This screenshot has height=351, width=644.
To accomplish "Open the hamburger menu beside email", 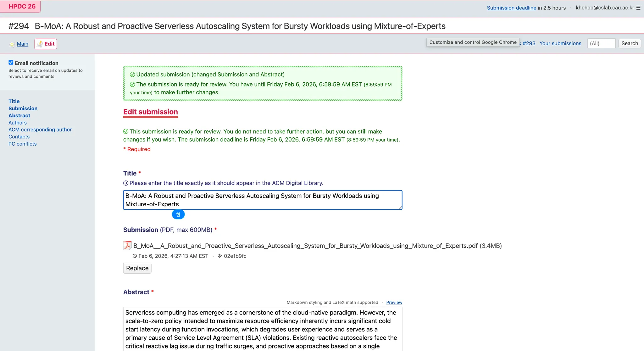I will click(x=638, y=8).
